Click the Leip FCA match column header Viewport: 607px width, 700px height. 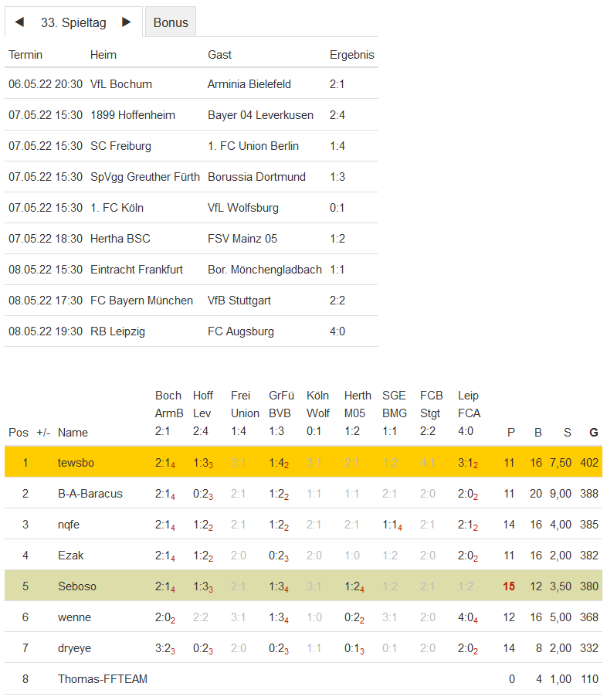click(x=469, y=413)
